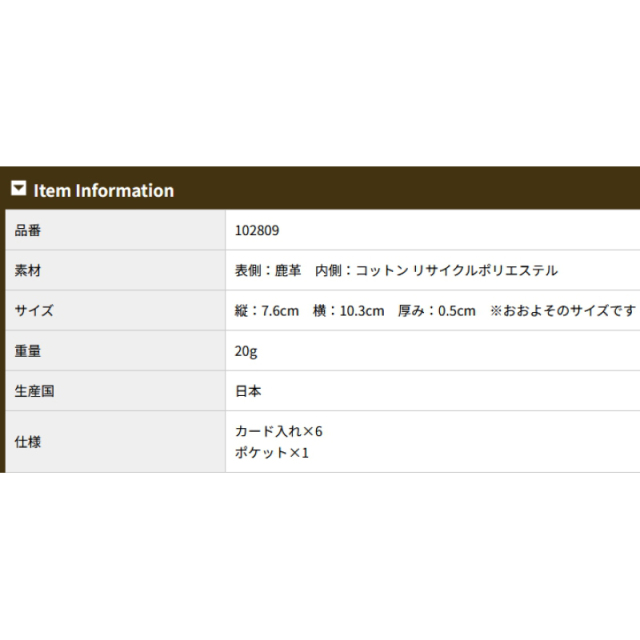Collapse the Item Information arrow icon
This screenshot has width=640, height=640.
click(18, 188)
